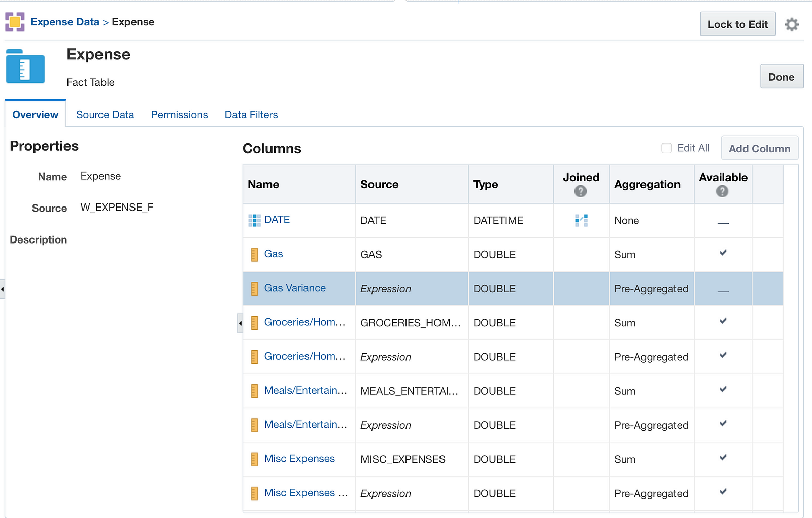Image resolution: width=812 pixels, height=518 pixels.
Task: Navigate to Expense Data breadcrumb link
Action: point(65,22)
